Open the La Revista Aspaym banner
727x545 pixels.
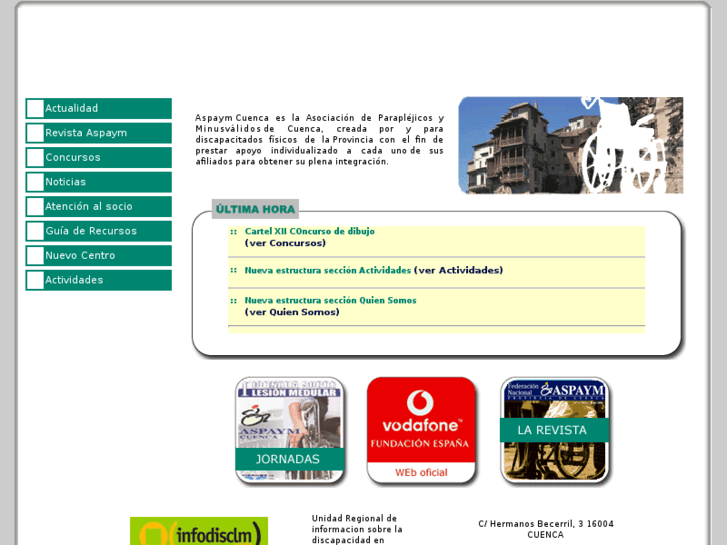(x=555, y=430)
